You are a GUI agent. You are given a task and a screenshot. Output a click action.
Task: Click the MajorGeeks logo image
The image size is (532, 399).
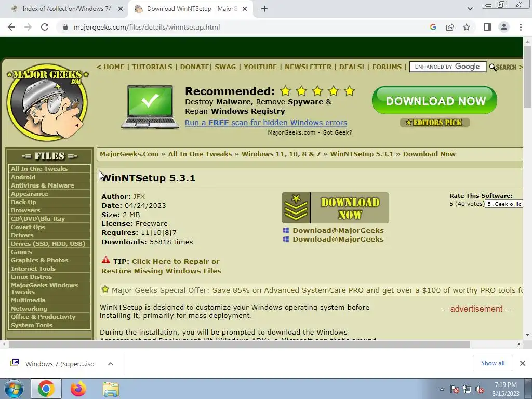pyautogui.click(x=48, y=102)
